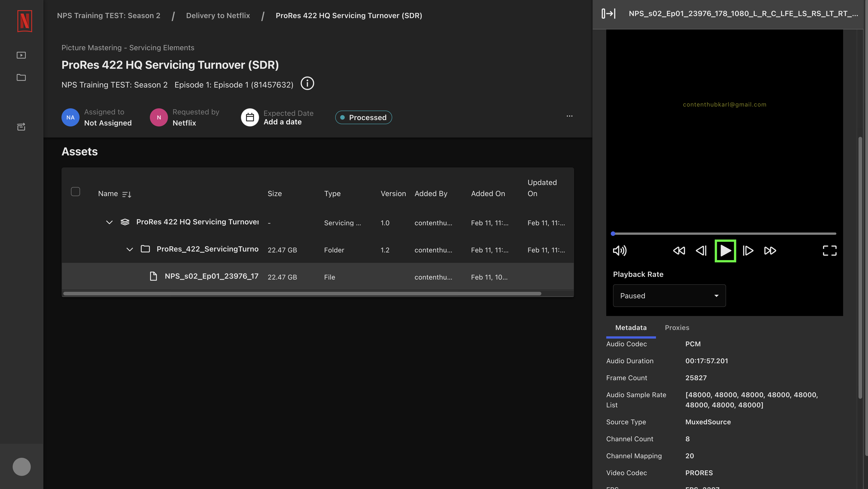Select ProRes_422_ServicingTurno folder name
The height and width of the screenshot is (489, 868).
pyautogui.click(x=208, y=249)
